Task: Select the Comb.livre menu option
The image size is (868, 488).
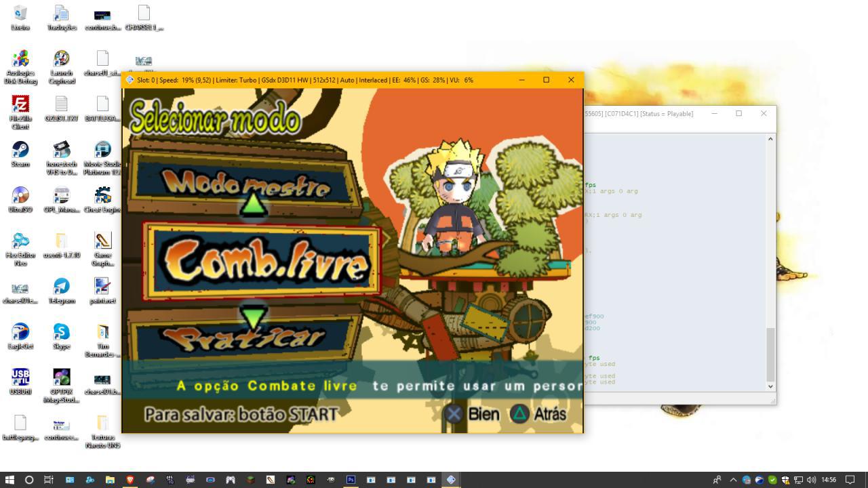Action: [263, 262]
